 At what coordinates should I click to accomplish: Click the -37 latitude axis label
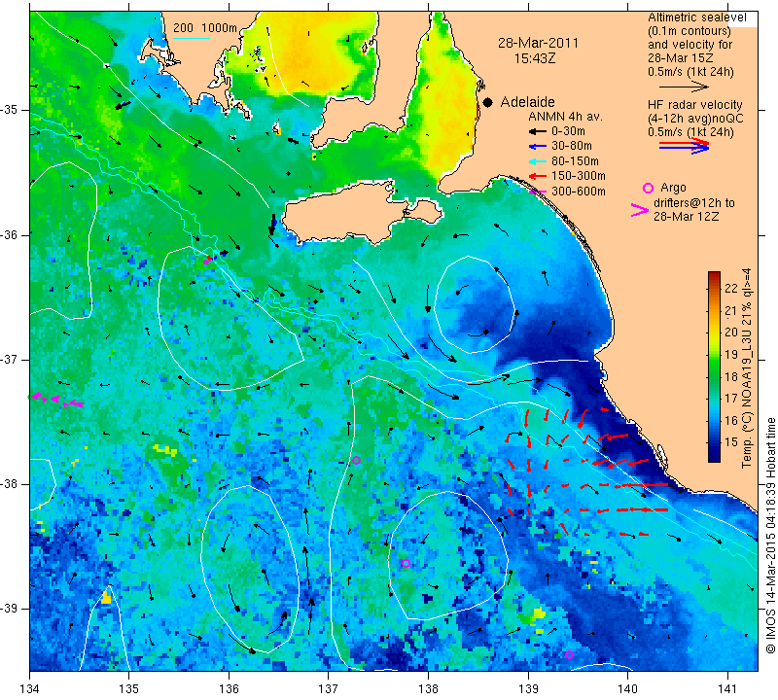(x=10, y=359)
